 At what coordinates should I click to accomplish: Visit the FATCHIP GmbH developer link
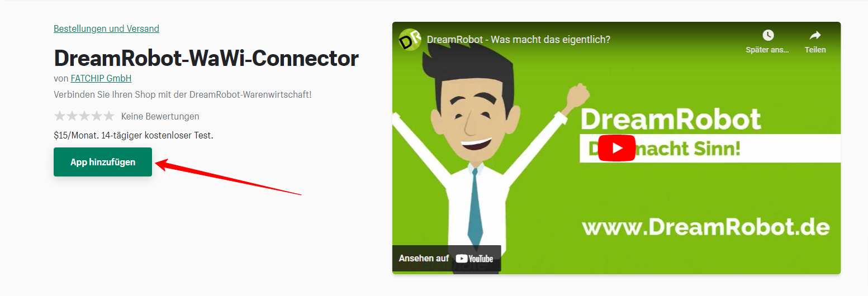click(101, 78)
